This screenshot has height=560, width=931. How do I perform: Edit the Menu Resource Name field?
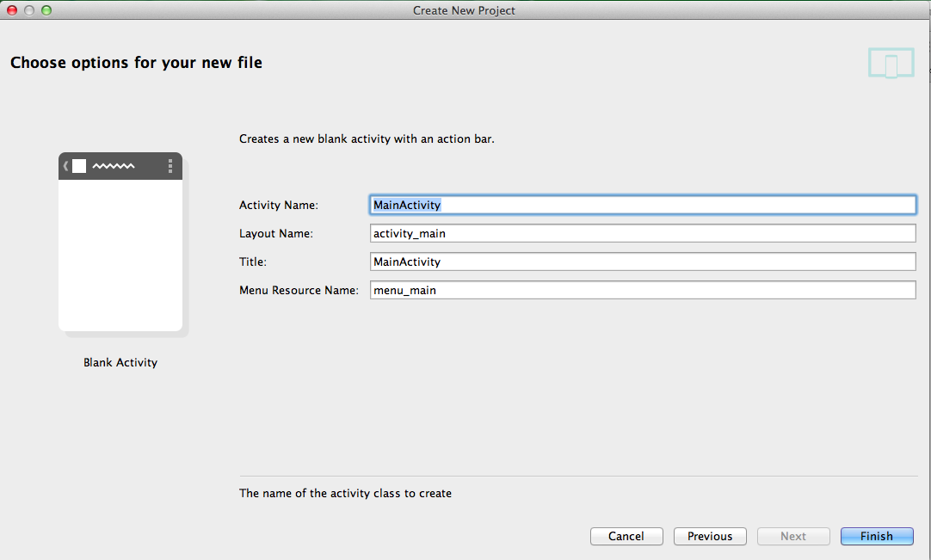click(x=642, y=290)
